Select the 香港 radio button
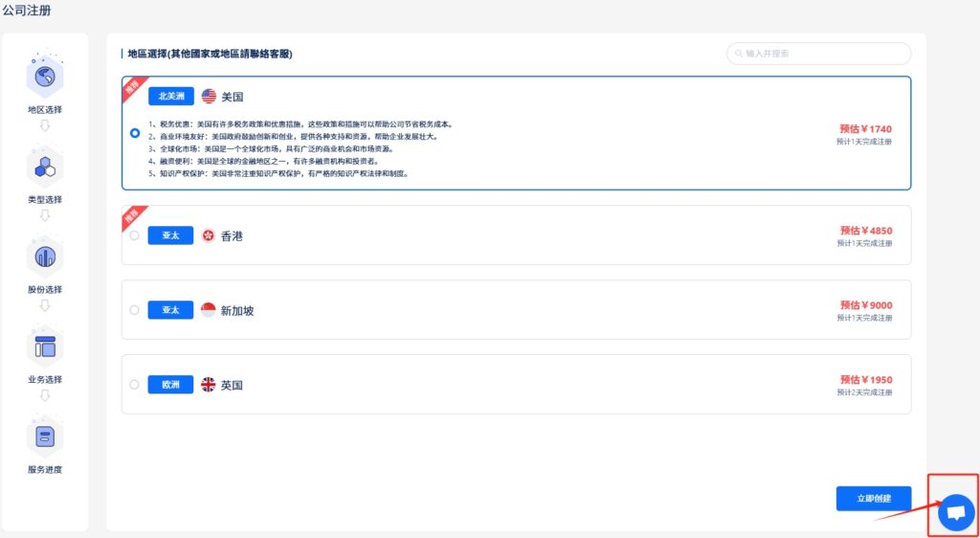 [x=134, y=235]
